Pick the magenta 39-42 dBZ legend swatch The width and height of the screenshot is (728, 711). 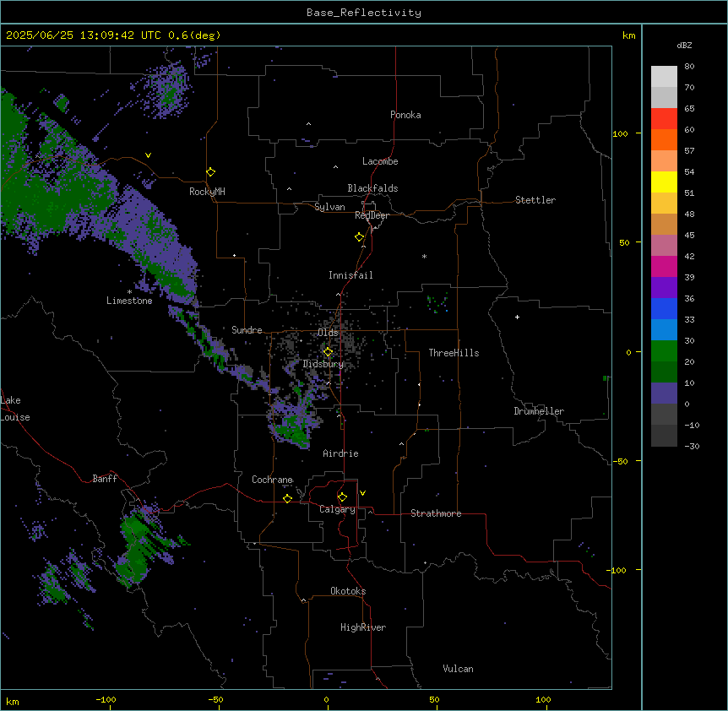664,266
